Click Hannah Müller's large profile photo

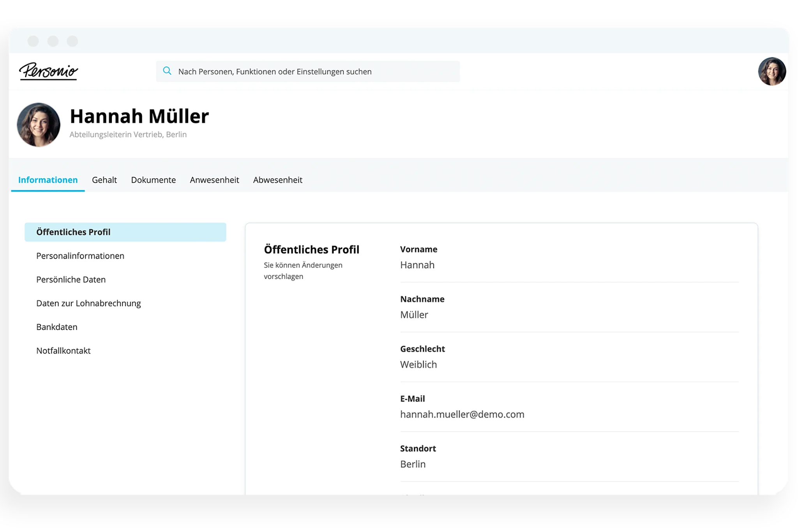(39, 125)
